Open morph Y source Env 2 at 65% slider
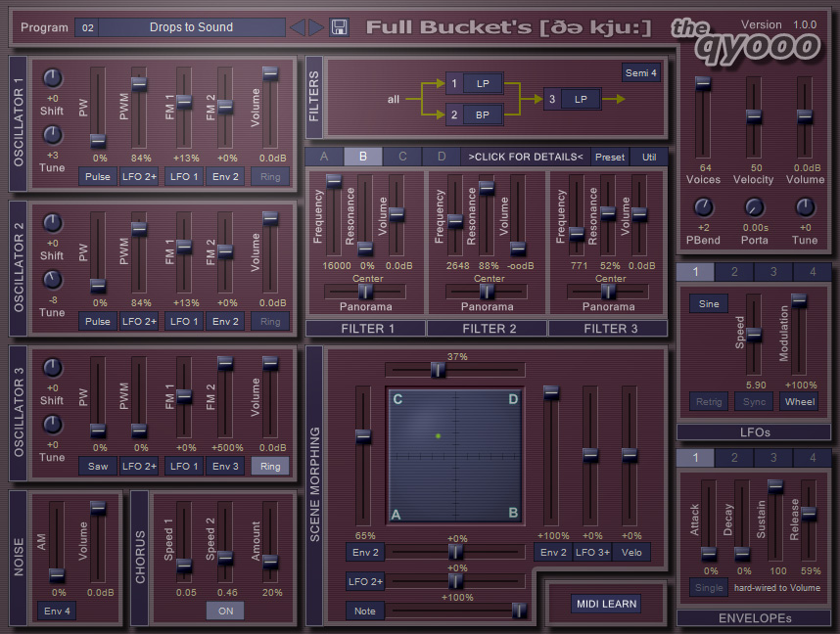840x634 pixels. point(365,552)
